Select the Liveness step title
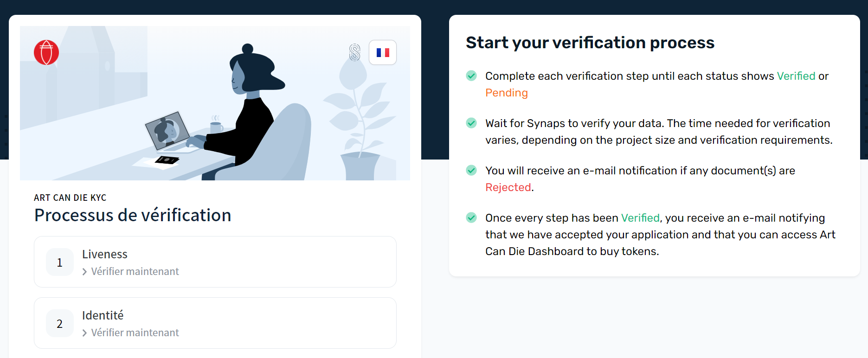Image resolution: width=868 pixels, height=358 pixels. pos(105,254)
